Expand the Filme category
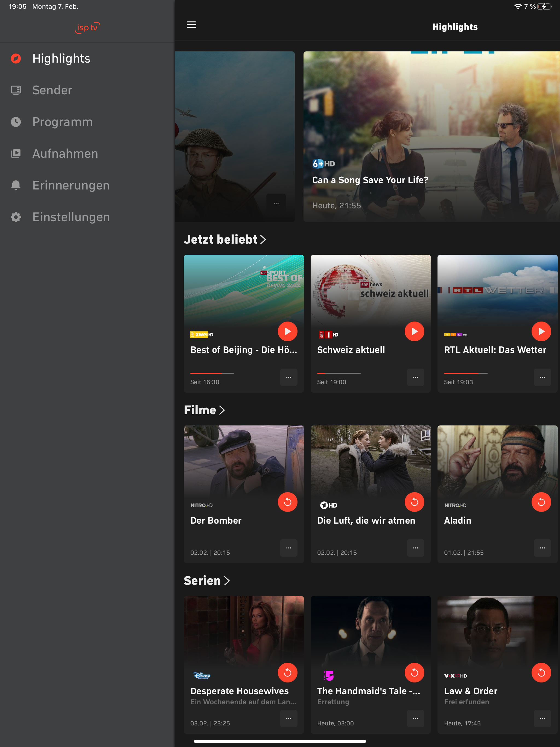 click(204, 410)
